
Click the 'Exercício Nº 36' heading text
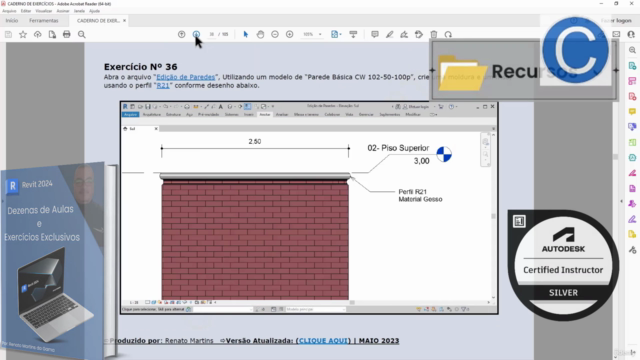pyautogui.click(x=140, y=67)
